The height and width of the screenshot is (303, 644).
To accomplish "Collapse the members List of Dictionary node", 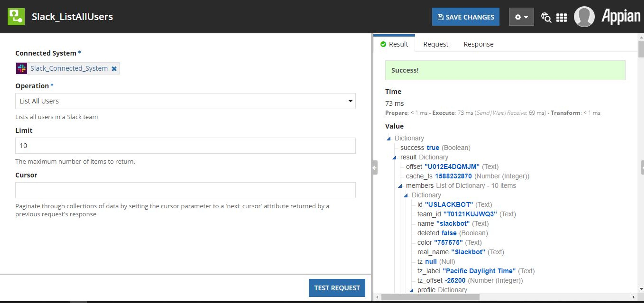I will [x=400, y=186].
